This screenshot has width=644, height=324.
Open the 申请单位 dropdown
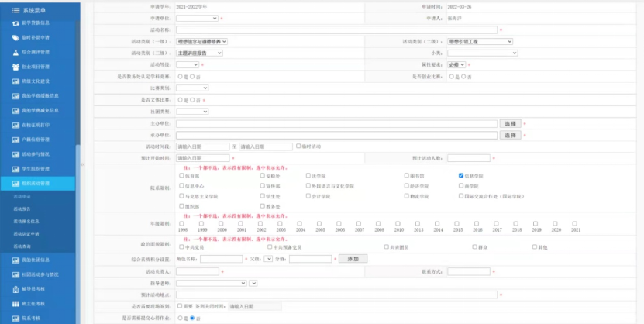(197, 17)
